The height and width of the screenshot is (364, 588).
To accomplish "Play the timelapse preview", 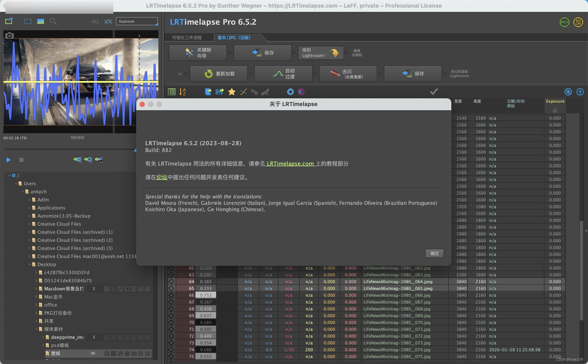I will point(9,160).
